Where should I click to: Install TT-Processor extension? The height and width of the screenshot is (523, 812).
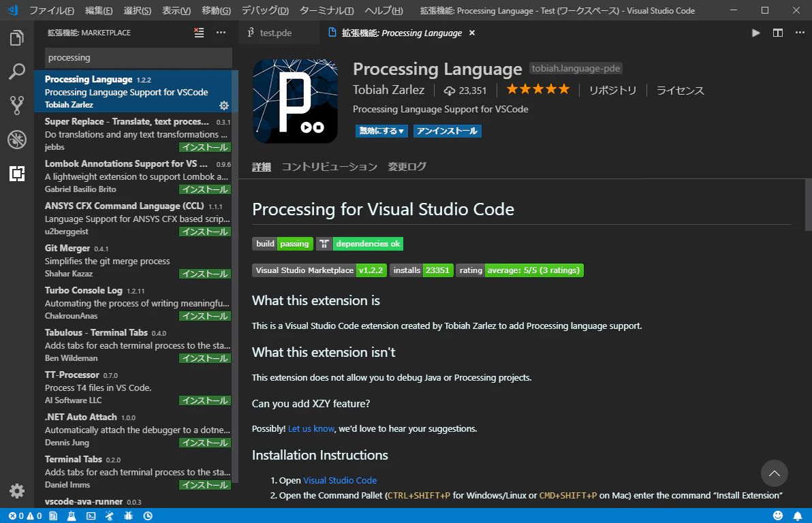(x=205, y=401)
